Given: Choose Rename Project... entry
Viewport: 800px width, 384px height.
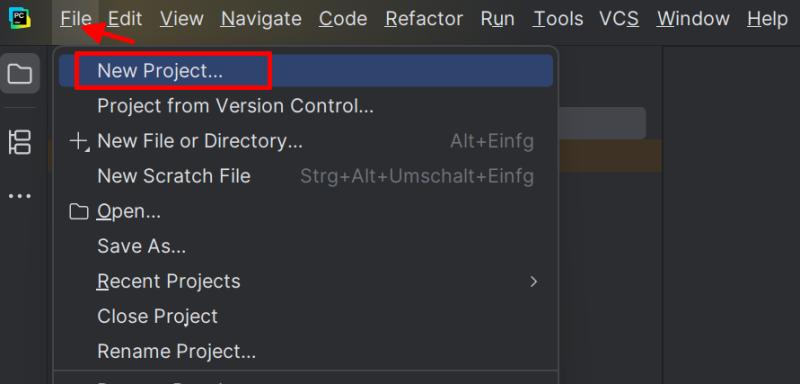Looking at the screenshot, I should (306, 351).
